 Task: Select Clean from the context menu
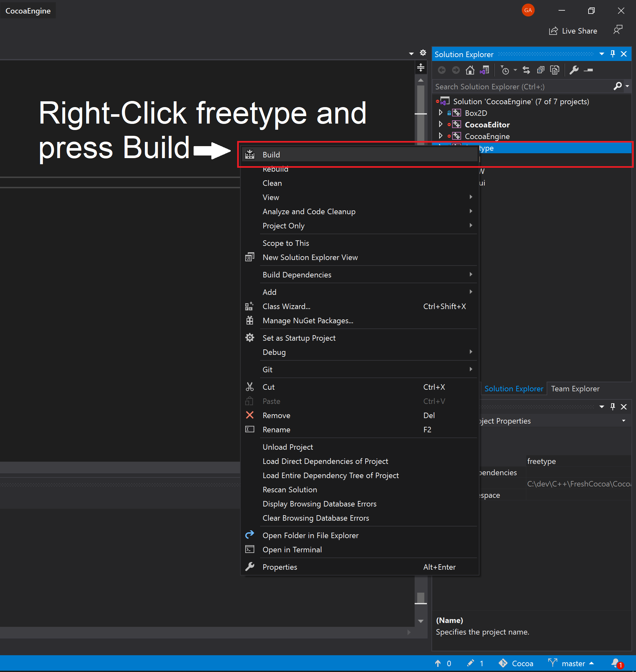point(359,183)
